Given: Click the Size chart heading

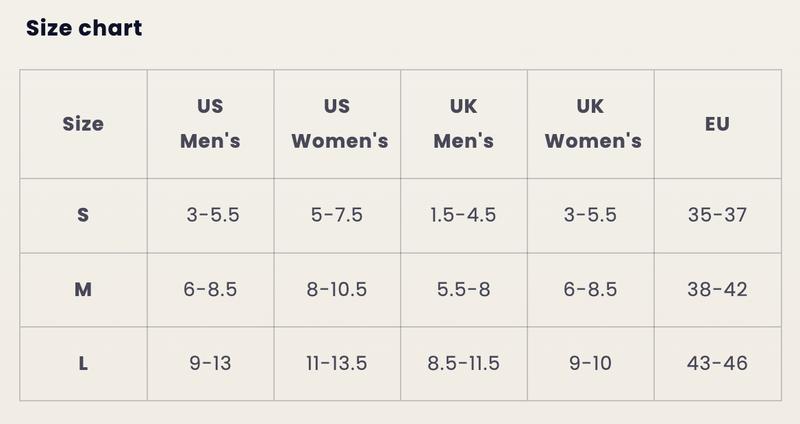Looking at the screenshot, I should click(84, 28).
